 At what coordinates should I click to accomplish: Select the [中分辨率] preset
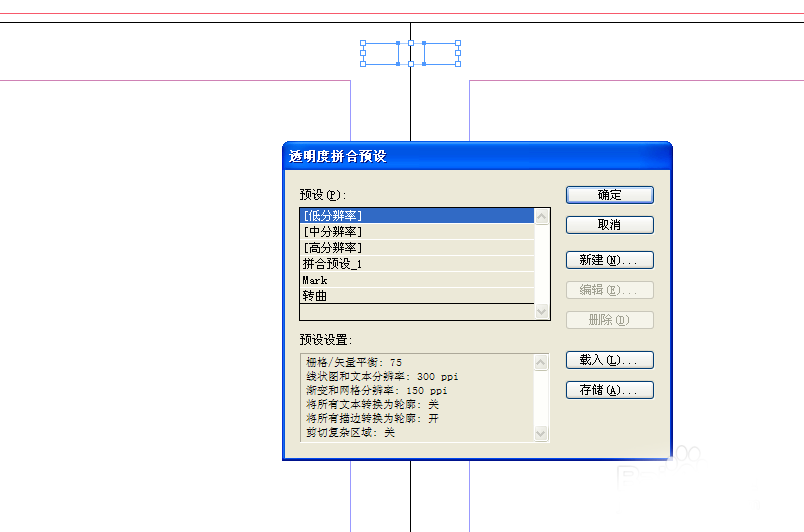point(417,232)
